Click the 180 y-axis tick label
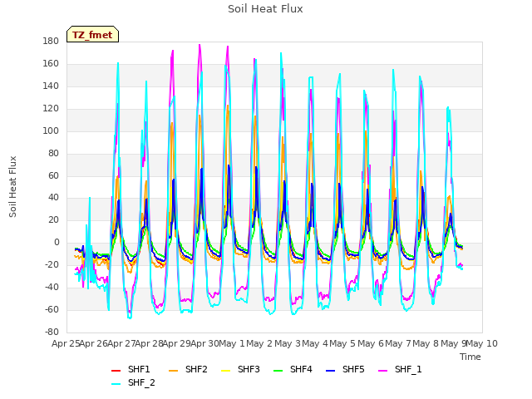This screenshot has height=399, width=532. point(51,41)
